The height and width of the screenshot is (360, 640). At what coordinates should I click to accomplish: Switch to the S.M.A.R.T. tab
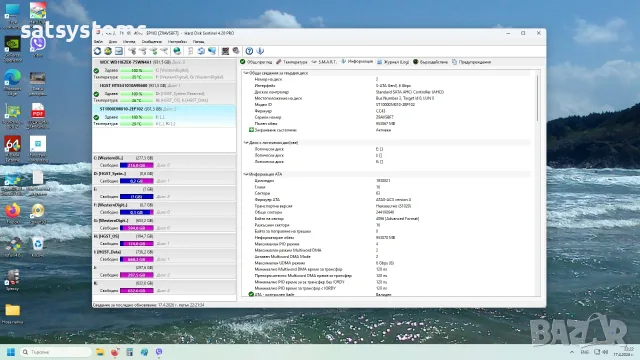coord(324,62)
